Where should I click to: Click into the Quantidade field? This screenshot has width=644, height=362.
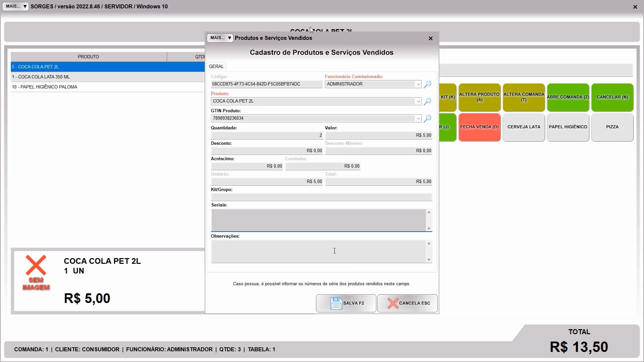click(x=267, y=135)
